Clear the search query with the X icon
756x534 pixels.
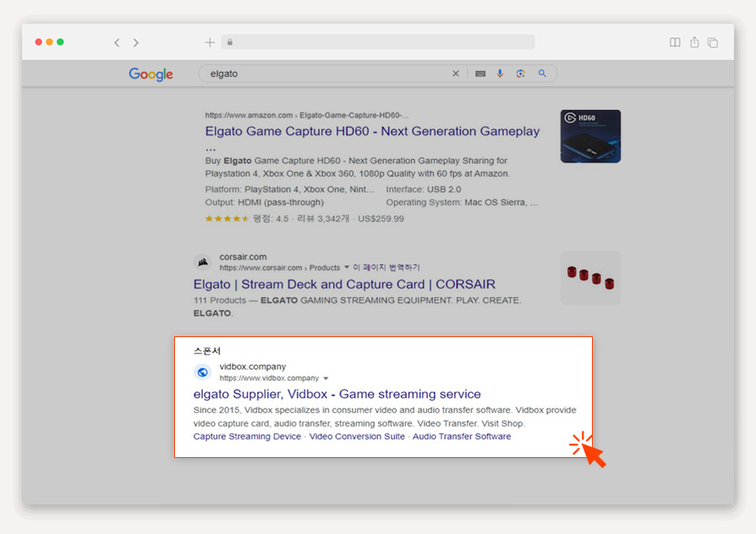coord(456,74)
